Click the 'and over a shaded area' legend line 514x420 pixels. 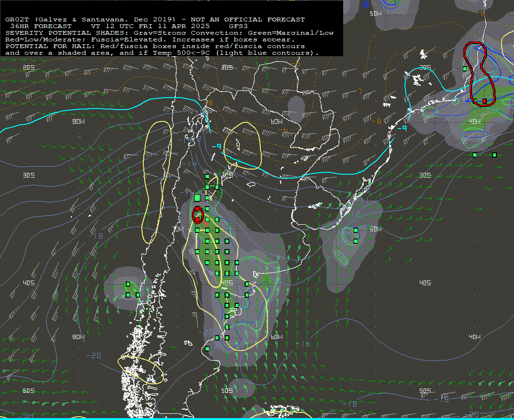coord(162,53)
